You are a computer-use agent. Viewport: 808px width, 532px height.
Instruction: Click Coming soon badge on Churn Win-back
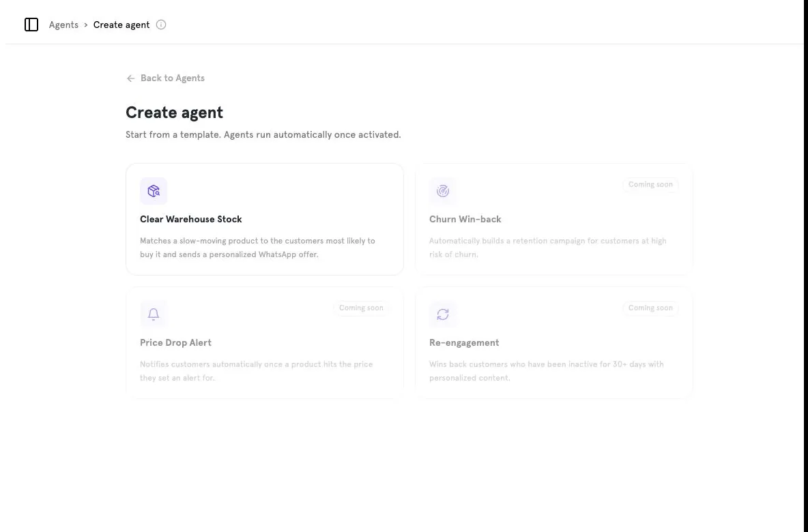click(650, 185)
